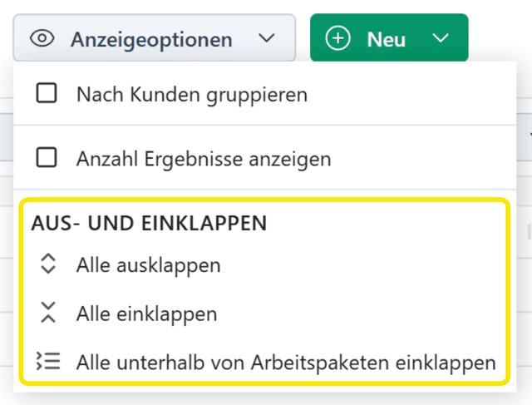The height and width of the screenshot is (405, 532).
Task: Select Alle unterhalb von Arbeitspaketen einklappen
Action: tap(286, 363)
